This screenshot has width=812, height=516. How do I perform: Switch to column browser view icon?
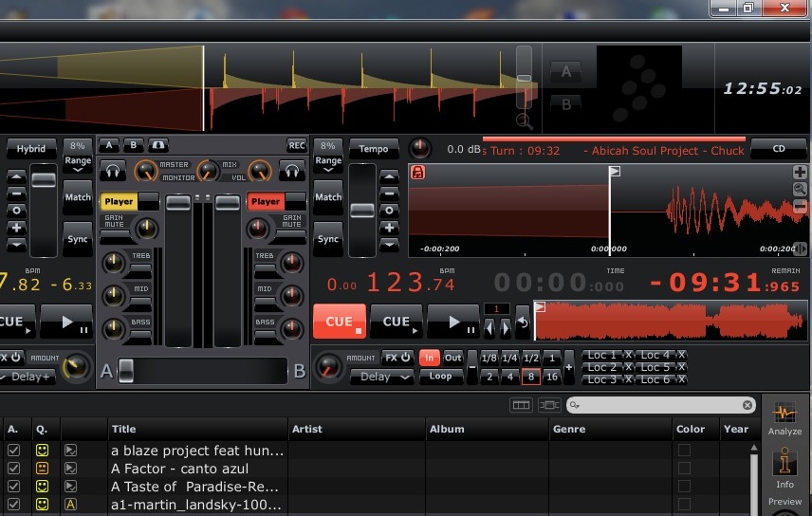(521, 405)
